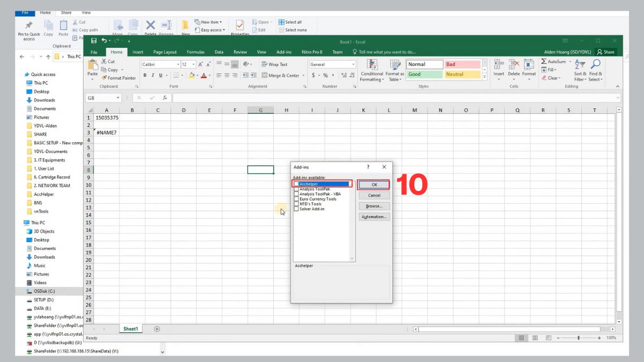
Task: Click the Wrap Text icon
Action: pos(265,64)
